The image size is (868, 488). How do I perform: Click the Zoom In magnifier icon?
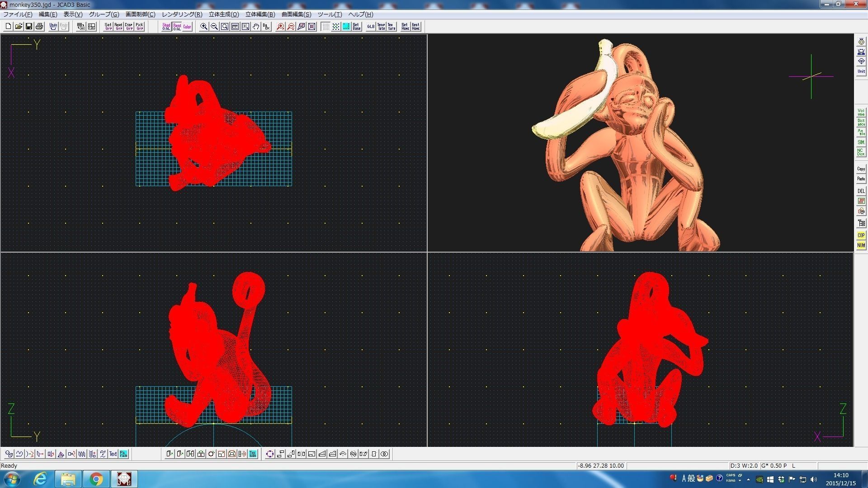tap(204, 27)
